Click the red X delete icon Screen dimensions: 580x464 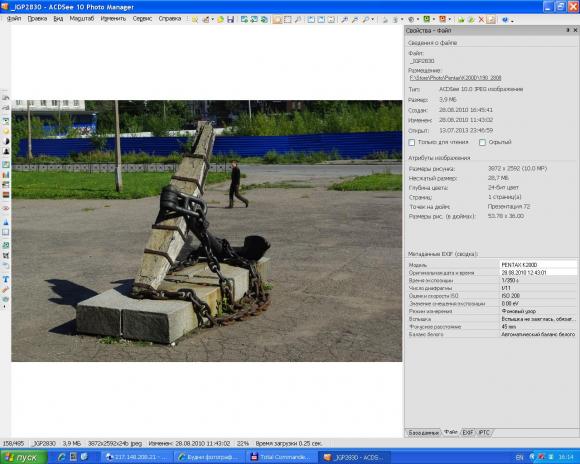point(481,20)
